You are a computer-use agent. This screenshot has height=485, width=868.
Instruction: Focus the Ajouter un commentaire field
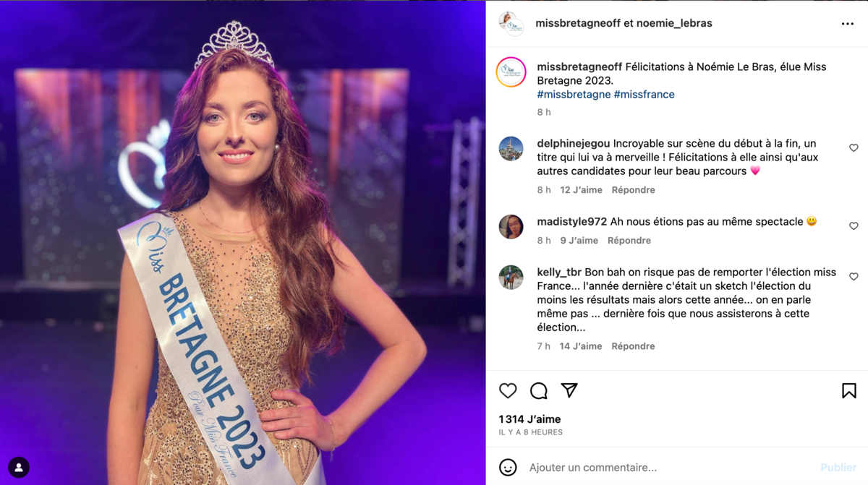click(669, 468)
